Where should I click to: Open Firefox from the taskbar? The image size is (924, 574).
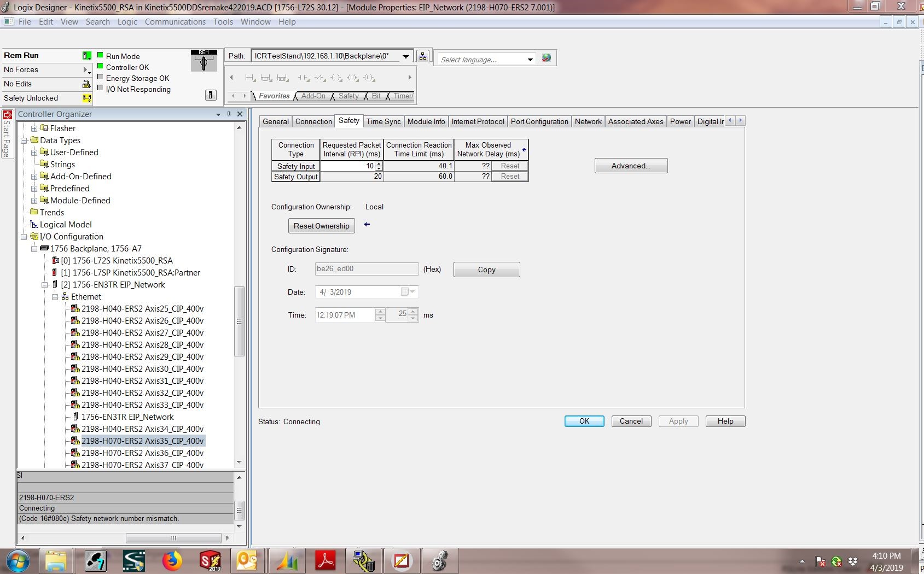coord(172,561)
